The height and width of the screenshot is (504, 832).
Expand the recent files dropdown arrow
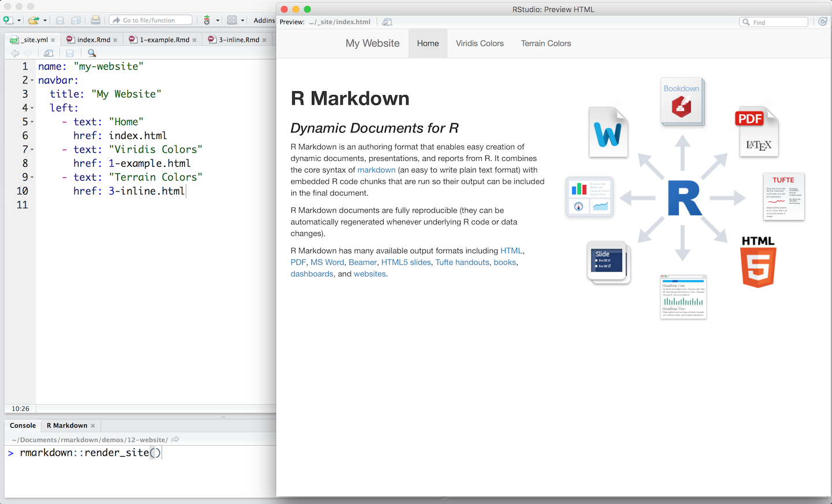coord(45,21)
